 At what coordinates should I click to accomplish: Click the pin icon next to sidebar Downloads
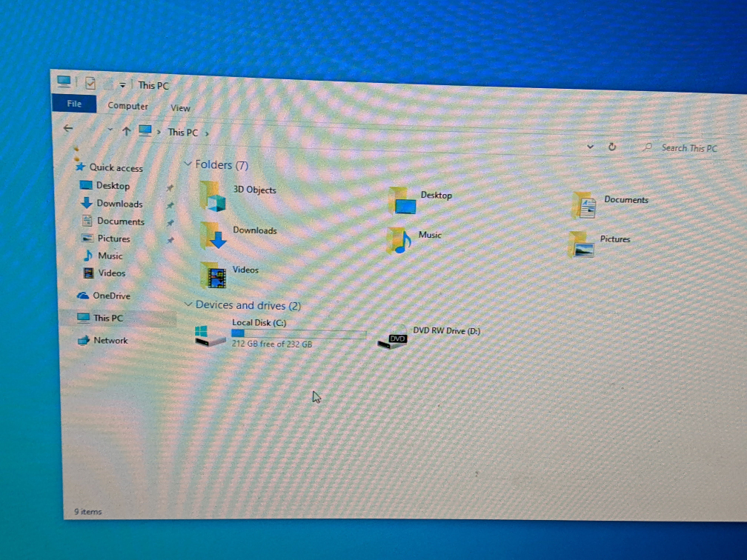click(x=170, y=205)
